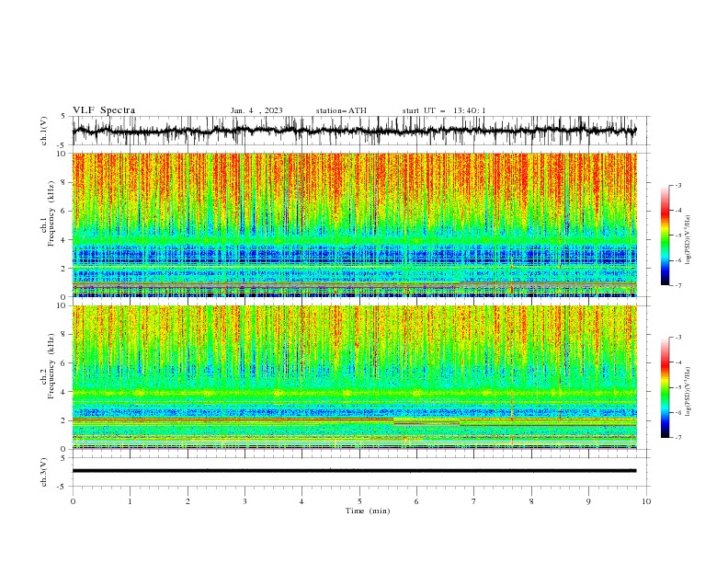Click the 'Jan. 4 , 2023' date label
This screenshot has width=728, height=563.
[256, 110]
